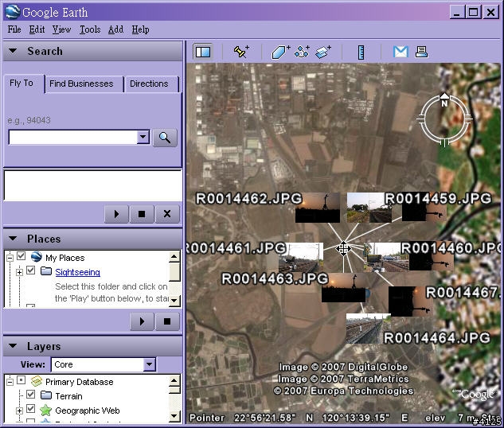
Task: Click the Primary Database icon
Action: click(37, 381)
